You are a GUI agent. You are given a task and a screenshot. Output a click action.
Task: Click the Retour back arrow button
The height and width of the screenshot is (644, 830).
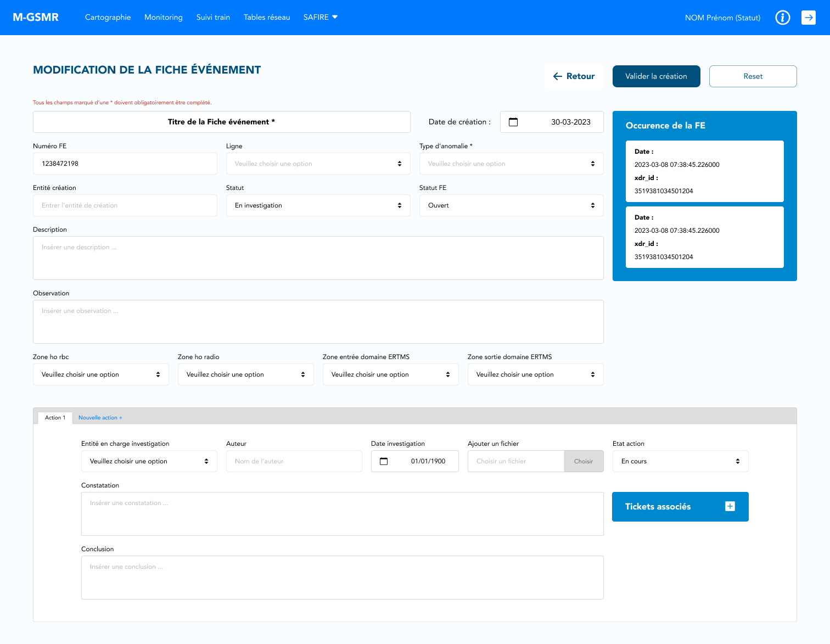point(574,76)
